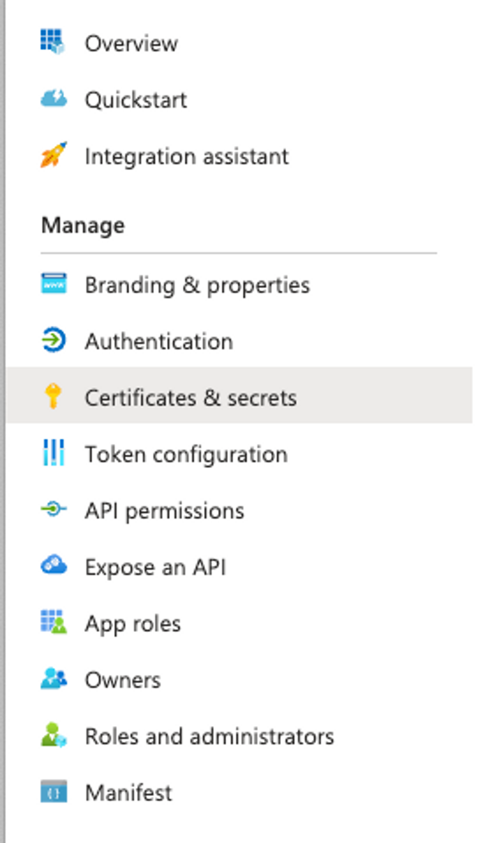Screen dimensions: 504x843
Task: Click the Overview grid icon
Action: (x=53, y=41)
